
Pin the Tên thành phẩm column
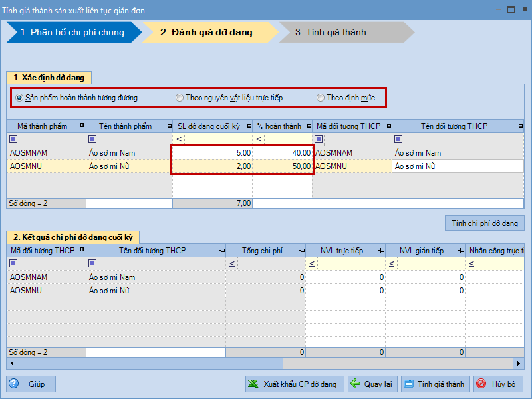168,126
